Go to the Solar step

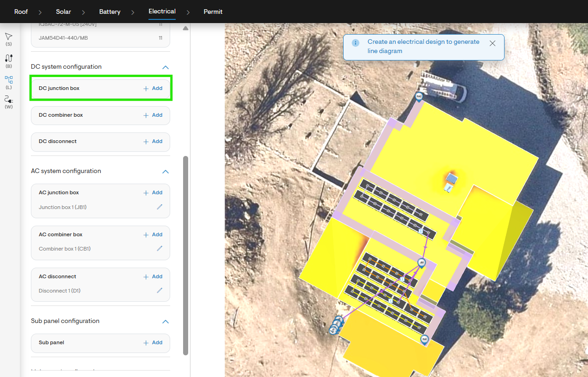tap(63, 12)
